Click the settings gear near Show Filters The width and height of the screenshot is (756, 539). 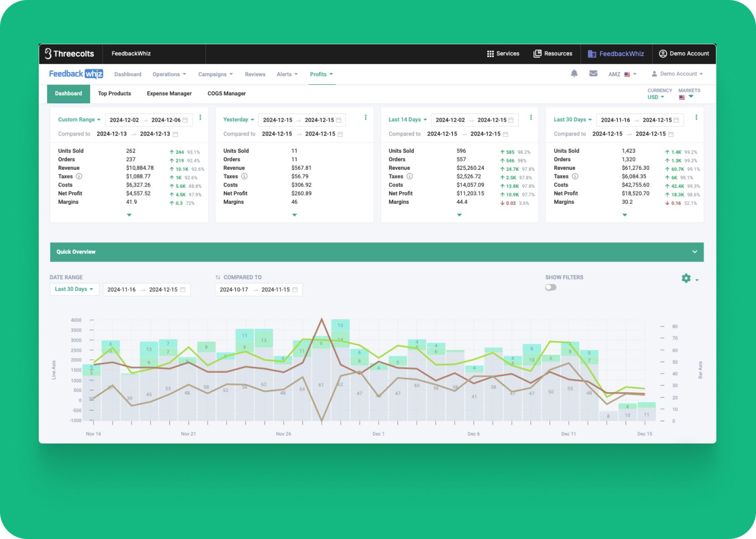point(686,278)
